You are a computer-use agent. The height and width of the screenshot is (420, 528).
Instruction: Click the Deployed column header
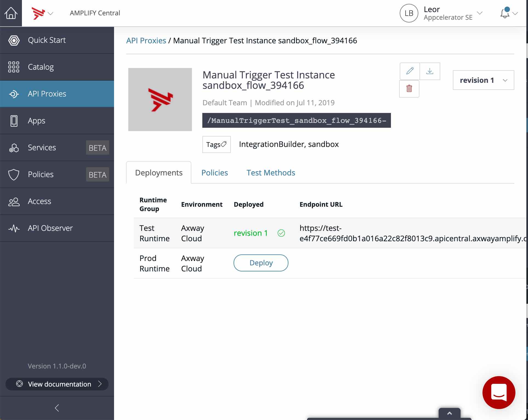(249, 205)
